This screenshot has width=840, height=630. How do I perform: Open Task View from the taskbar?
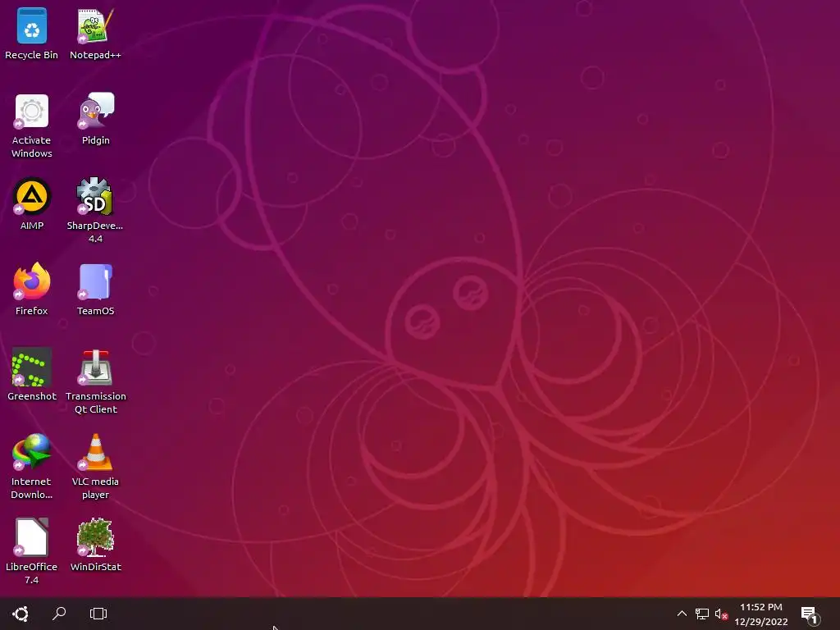[98, 614]
